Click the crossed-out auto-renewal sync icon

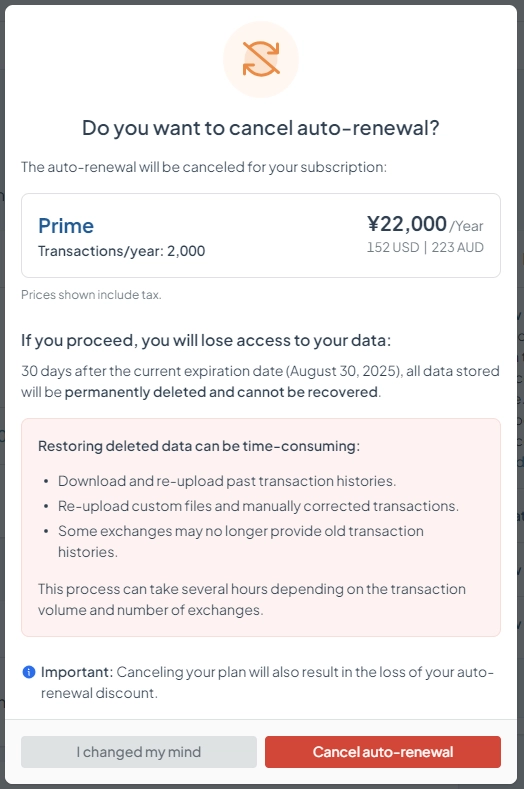click(x=261, y=59)
